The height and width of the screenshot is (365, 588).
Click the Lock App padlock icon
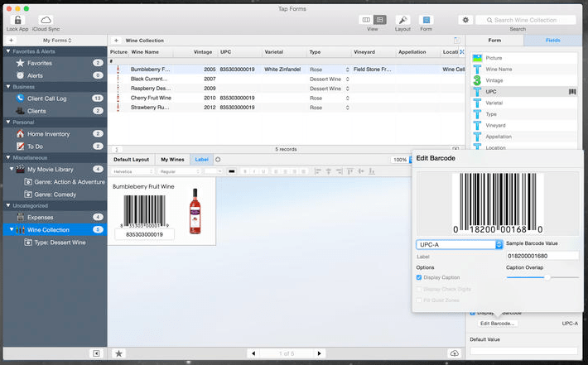click(17, 20)
